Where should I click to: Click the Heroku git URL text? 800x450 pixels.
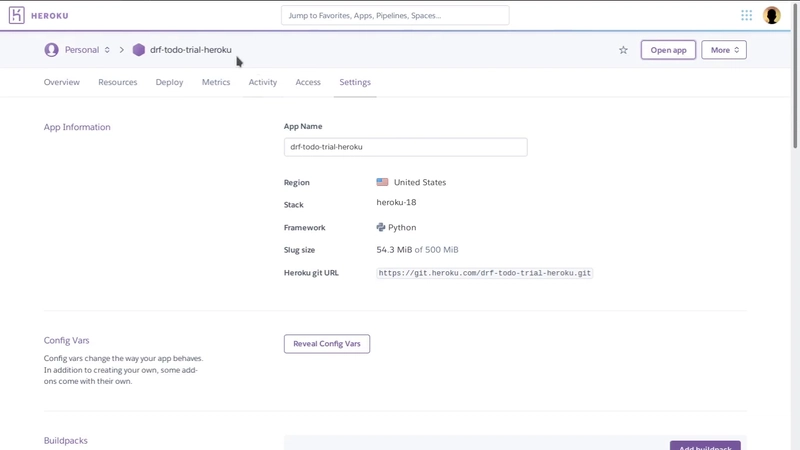[x=485, y=273]
